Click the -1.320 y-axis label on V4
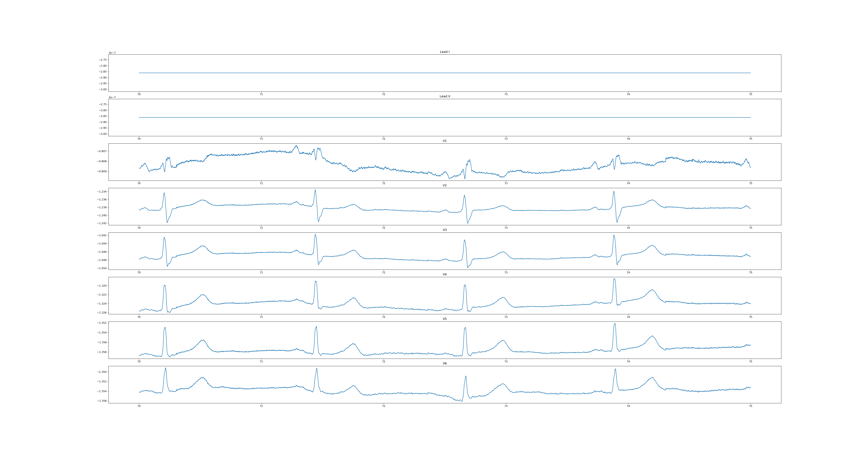This screenshot has height=453, width=868. click(102, 286)
